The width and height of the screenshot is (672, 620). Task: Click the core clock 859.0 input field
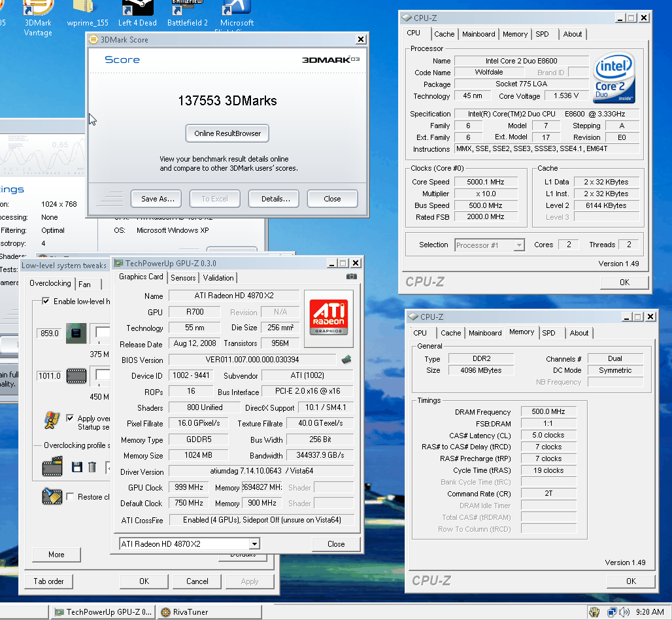tap(49, 333)
